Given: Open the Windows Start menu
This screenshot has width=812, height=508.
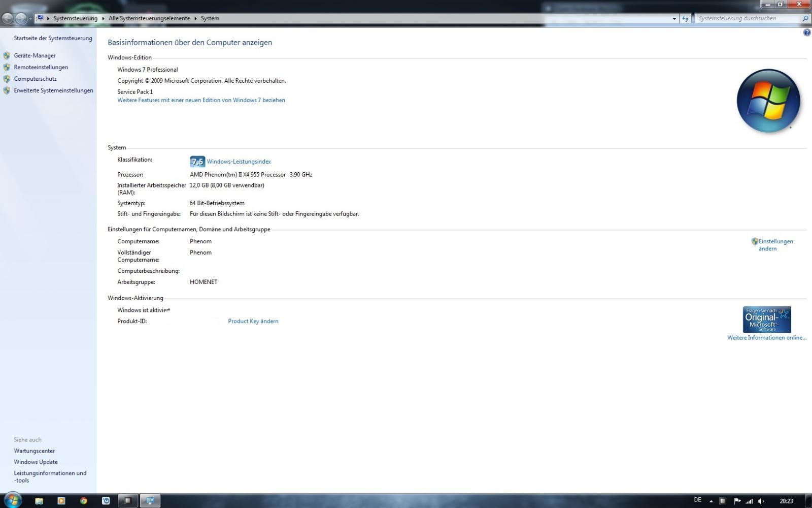Looking at the screenshot, I should coord(12,500).
